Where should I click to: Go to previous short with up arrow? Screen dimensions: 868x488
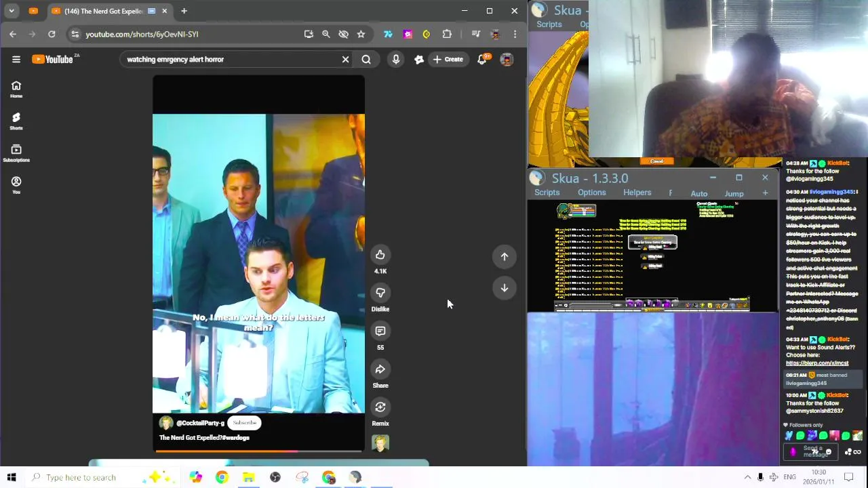point(505,256)
